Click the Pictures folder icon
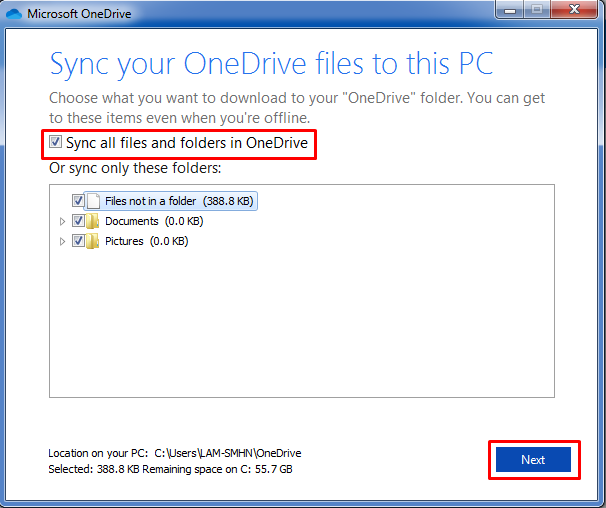This screenshot has width=606, height=508. 92,241
